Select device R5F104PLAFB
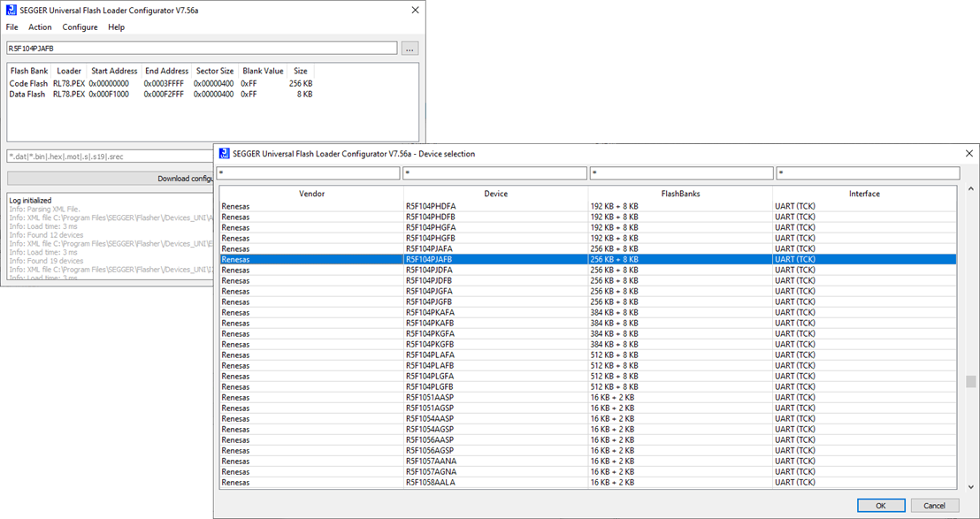Image resolution: width=980 pixels, height=519 pixels. click(x=588, y=365)
